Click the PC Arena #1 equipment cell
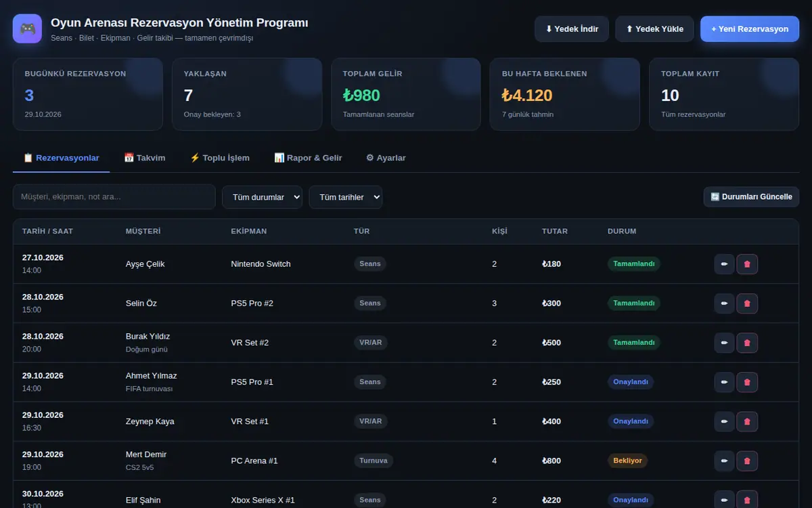This screenshot has width=812, height=508. click(x=254, y=461)
